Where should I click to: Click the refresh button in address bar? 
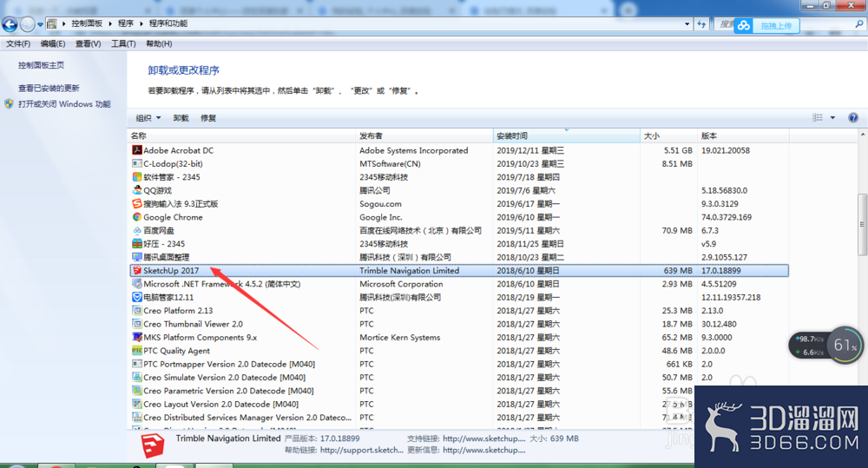[701, 23]
